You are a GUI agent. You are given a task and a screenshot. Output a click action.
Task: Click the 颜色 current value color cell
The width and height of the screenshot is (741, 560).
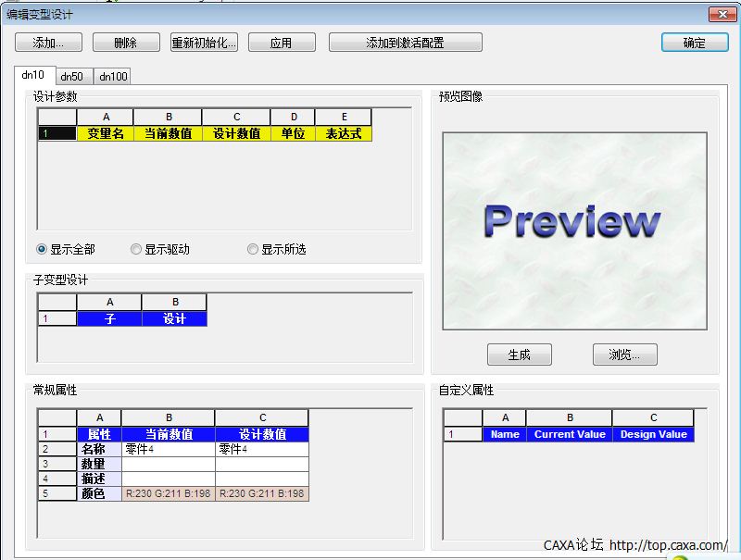(x=168, y=493)
